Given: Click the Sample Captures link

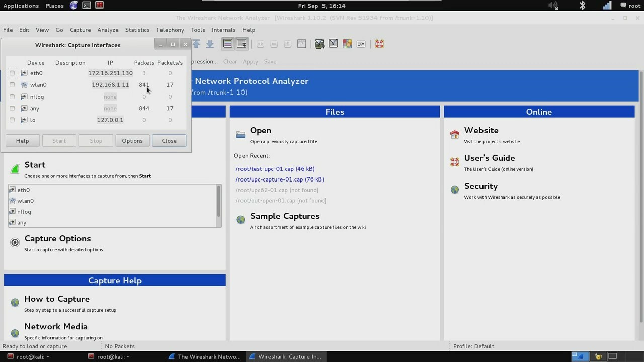Looking at the screenshot, I should pos(285,216).
